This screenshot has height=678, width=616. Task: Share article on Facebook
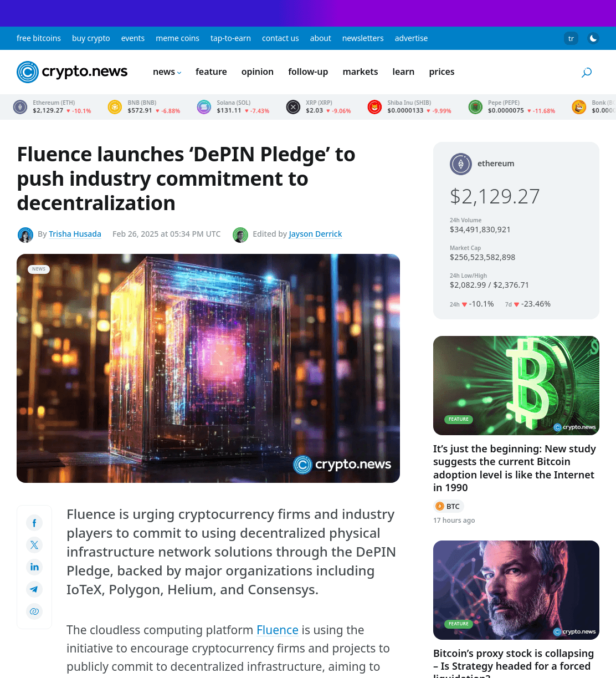click(x=34, y=523)
